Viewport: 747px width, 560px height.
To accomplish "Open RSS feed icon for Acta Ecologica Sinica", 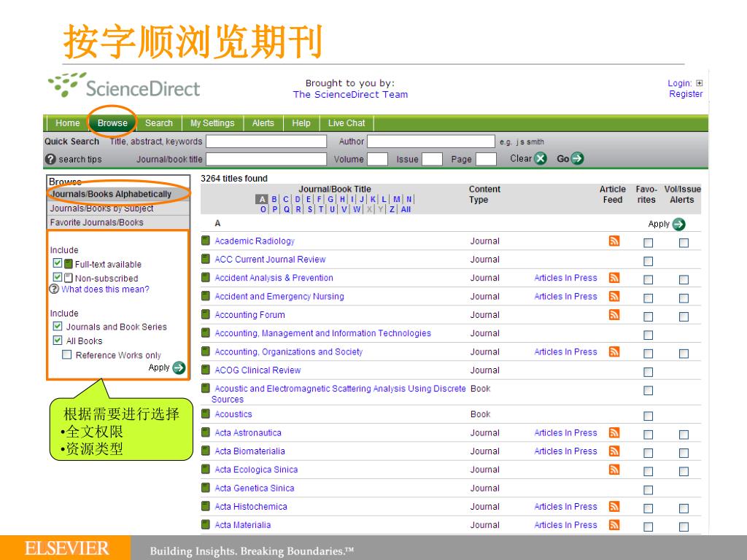I will pyautogui.click(x=614, y=469).
